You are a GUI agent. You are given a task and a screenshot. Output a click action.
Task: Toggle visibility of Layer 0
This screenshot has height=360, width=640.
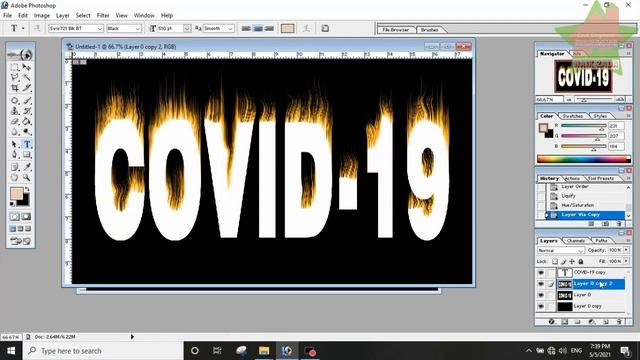541,295
